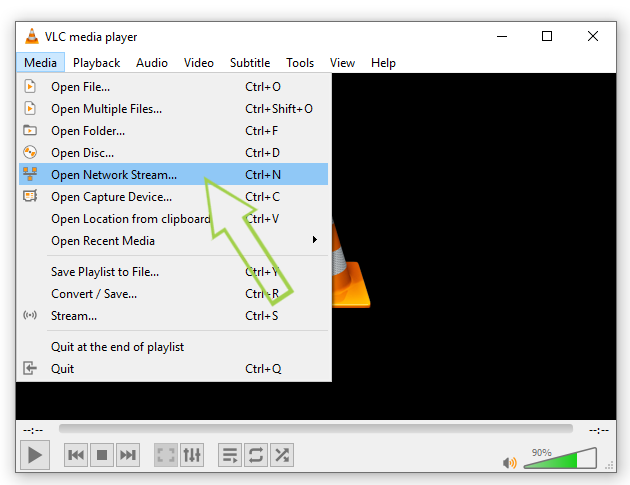
Task: Skip to the next track
Action: pos(128,455)
